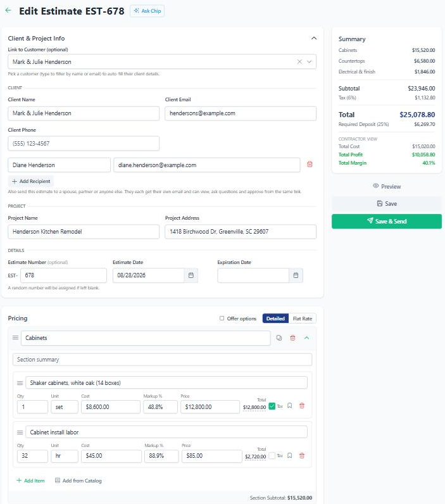
Task: Switch pricing to Flat Rate mode
Action: click(303, 318)
